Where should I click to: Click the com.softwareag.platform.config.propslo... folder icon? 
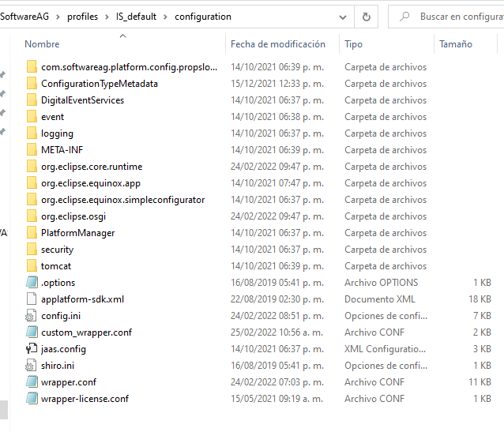click(x=32, y=67)
